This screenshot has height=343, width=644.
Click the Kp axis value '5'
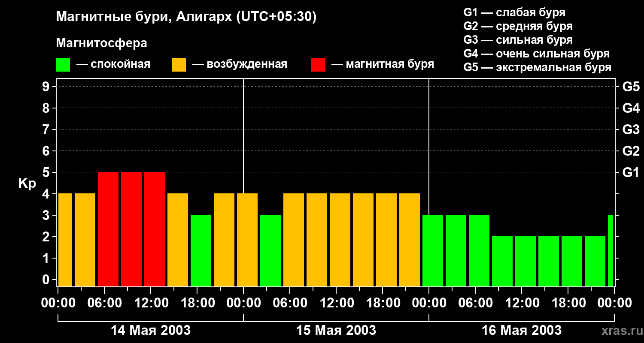coord(47,172)
